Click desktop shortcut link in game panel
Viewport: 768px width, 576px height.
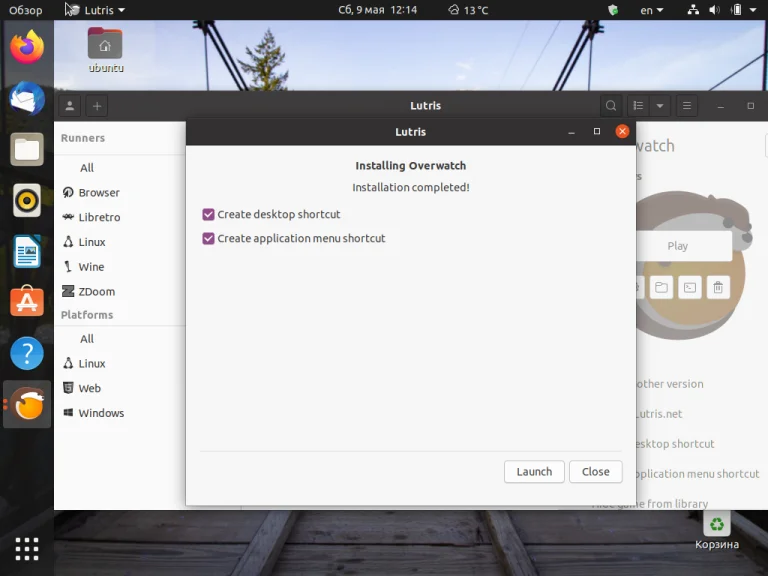675,444
